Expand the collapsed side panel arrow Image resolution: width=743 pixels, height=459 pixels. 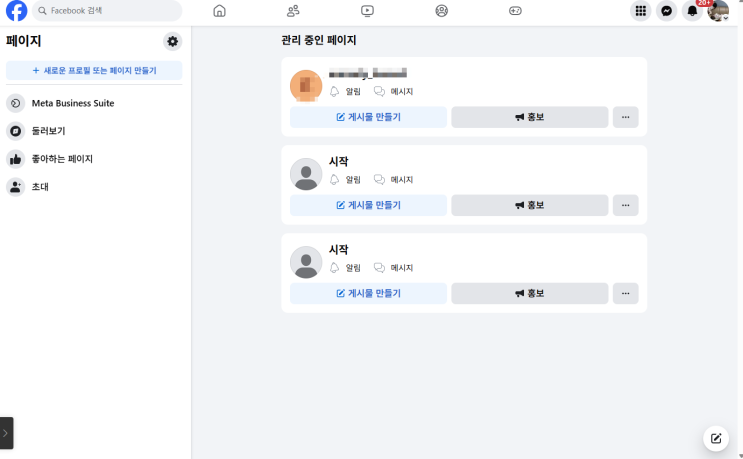(x=6, y=433)
